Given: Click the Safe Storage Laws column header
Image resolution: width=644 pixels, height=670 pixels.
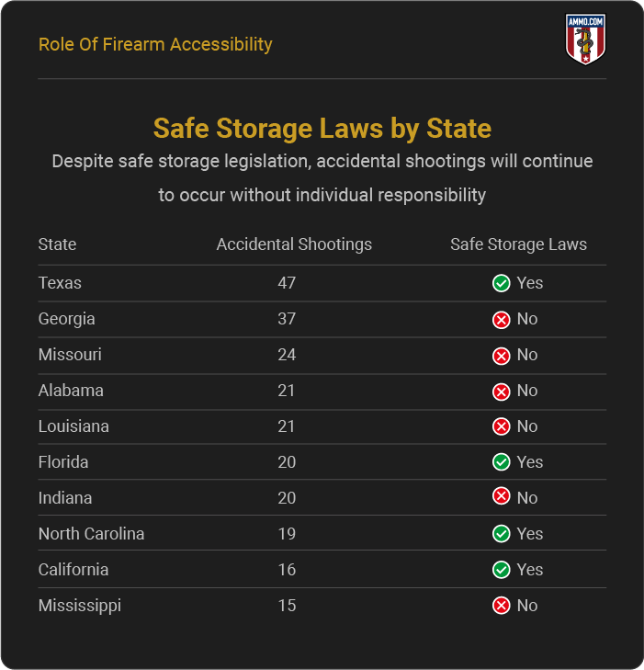Looking at the screenshot, I should tap(518, 244).
